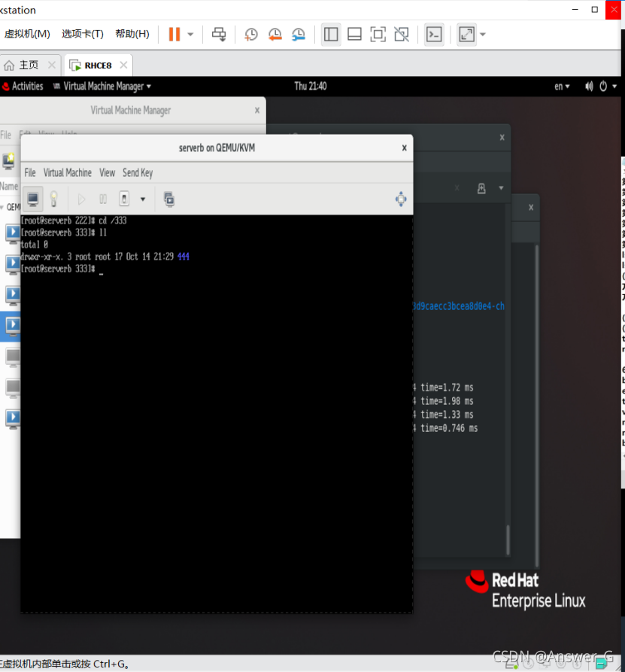Select the last running VM in the list
Viewport: 625px width, 672px height.
tap(13, 418)
